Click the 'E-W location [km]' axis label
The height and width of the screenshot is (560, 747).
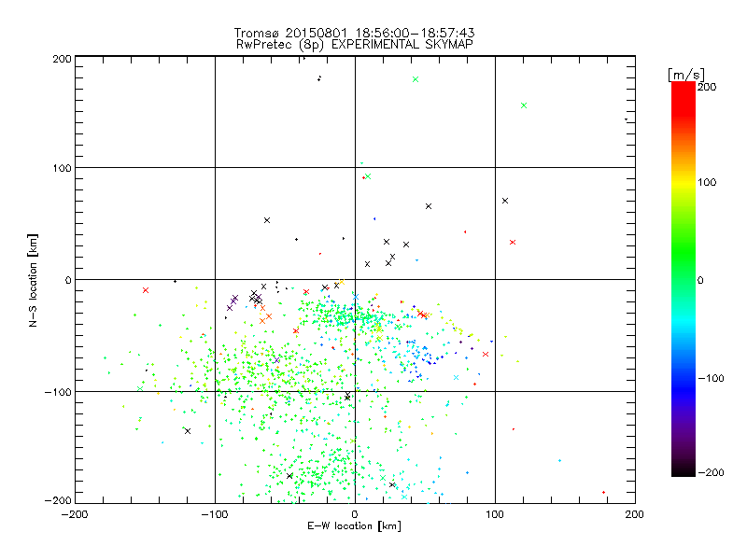point(354,526)
